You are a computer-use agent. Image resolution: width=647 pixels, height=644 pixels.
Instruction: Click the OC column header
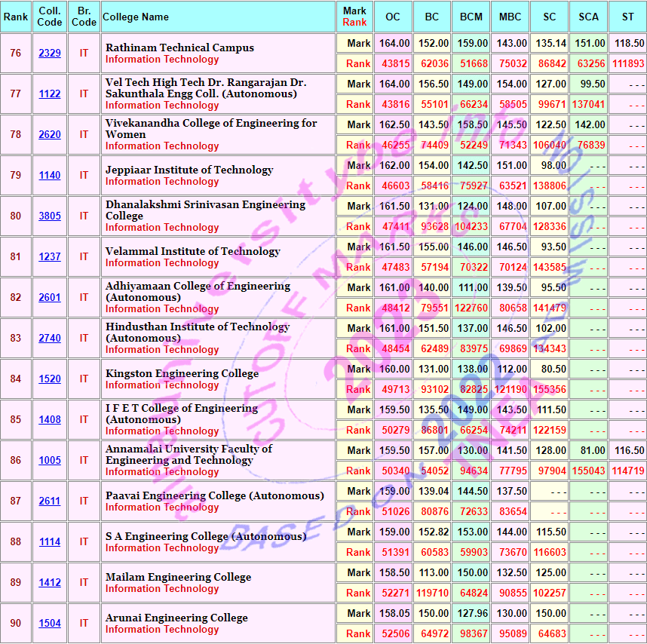(393, 17)
